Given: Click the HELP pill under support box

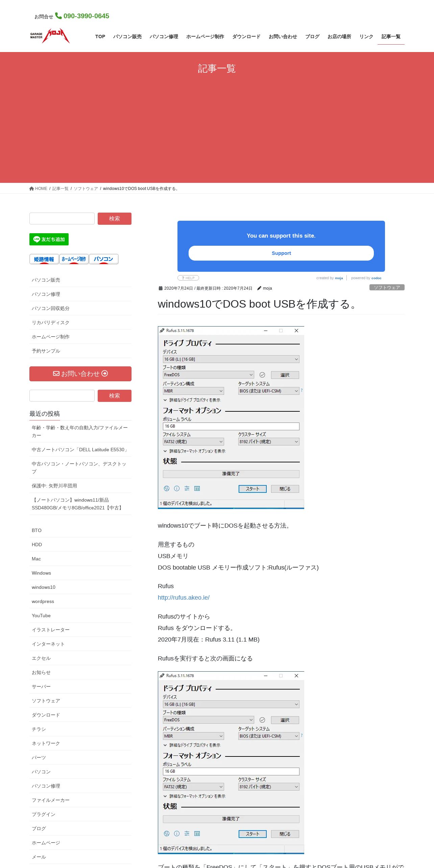Looking at the screenshot, I should (188, 278).
